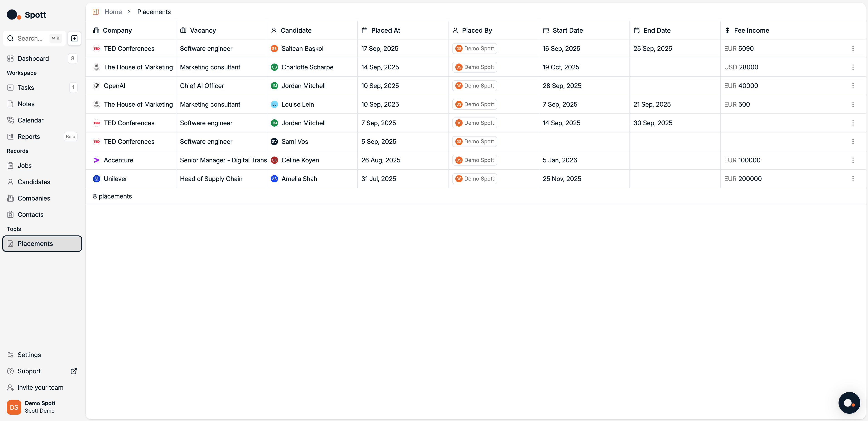Click the Accenture company logo
Screen dimensions: 868x421
(x=97, y=160)
